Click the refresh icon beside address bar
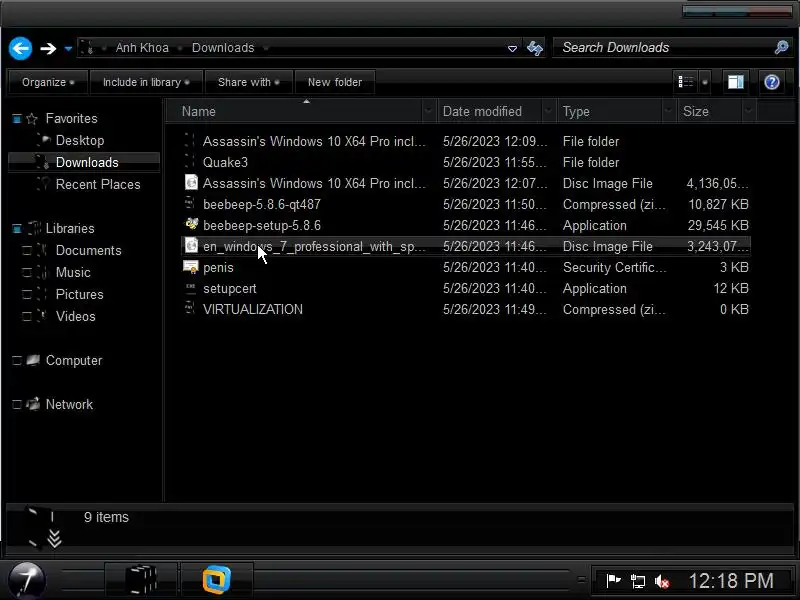The width and height of the screenshot is (800, 600). (535, 48)
